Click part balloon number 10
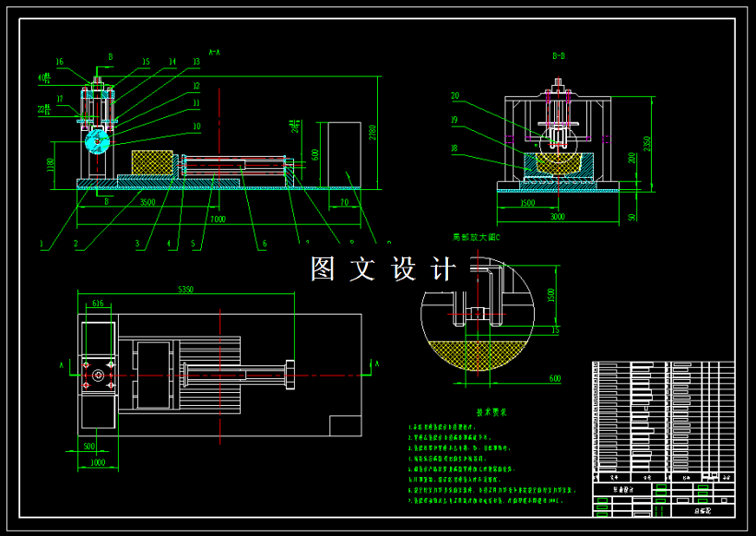 click(195, 127)
